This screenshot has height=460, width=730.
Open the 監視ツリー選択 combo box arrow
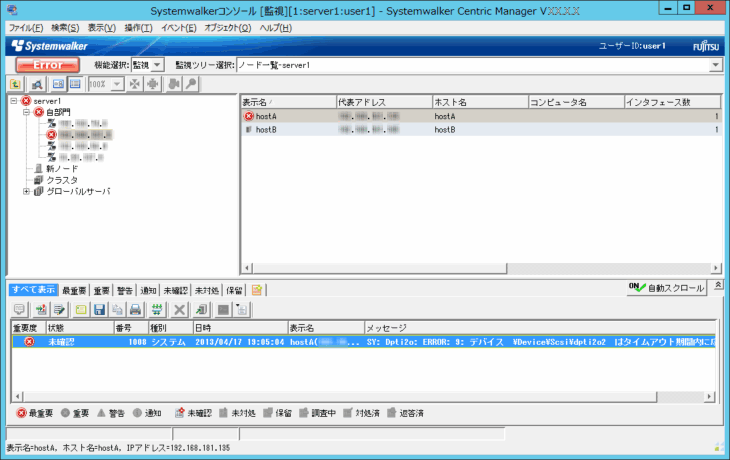pyautogui.click(x=716, y=65)
